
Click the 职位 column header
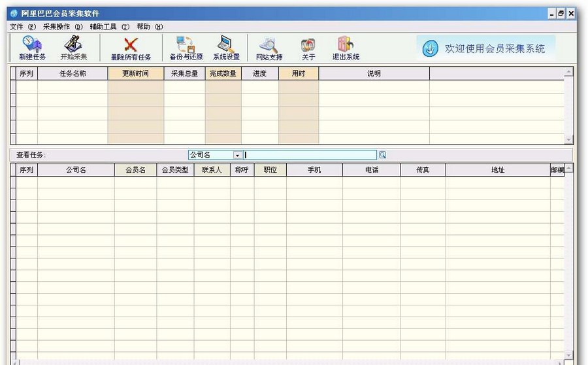(270, 169)
